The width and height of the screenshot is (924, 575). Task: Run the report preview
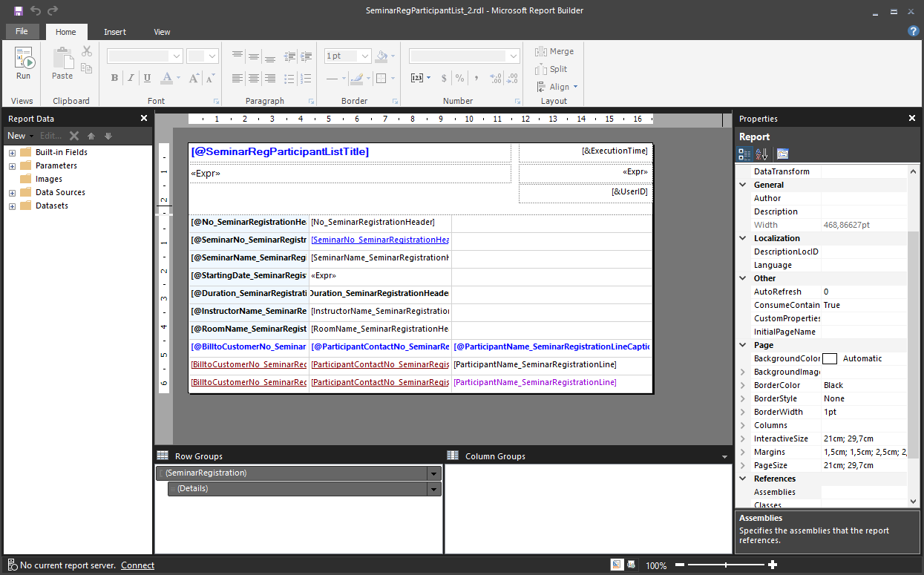point(24,64)
